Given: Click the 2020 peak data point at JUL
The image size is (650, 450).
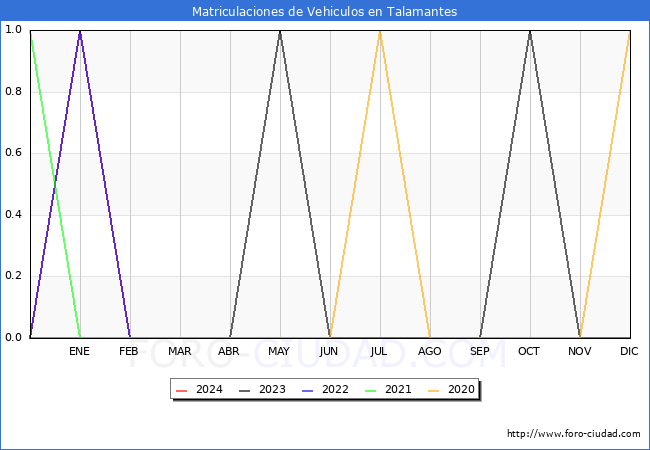Looking at the screenshot, I should click(x=380, y=31).
